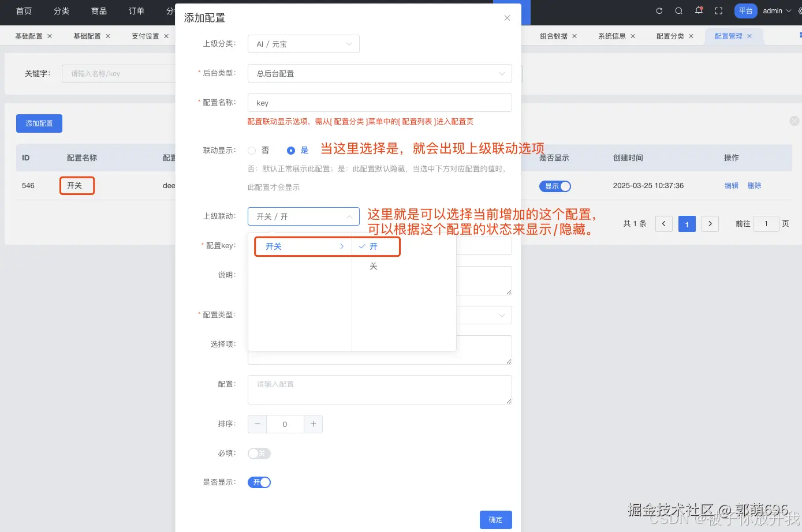Click the 关键字 search input
Image resolution: width=802 pixels, height=532 pixels.
coord(118,74)
